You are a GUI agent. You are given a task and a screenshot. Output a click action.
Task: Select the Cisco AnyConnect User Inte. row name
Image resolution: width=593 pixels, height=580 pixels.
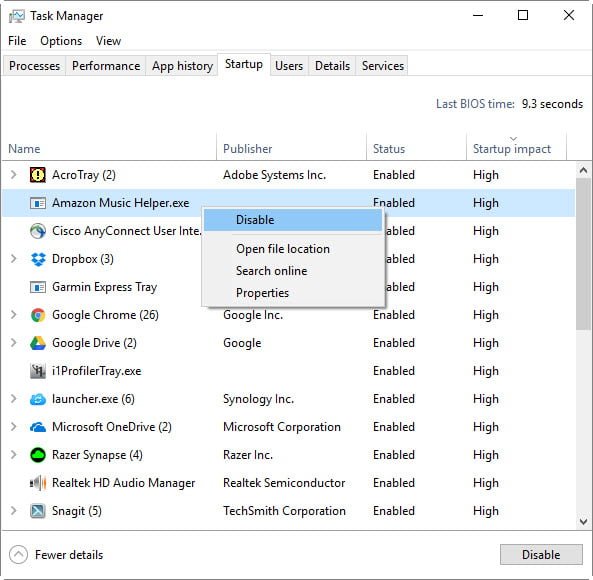127,231
